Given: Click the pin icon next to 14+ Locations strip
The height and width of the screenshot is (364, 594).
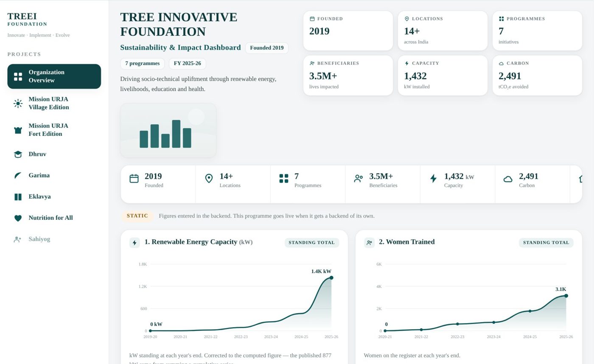Looking at the screenshot, I should [209, 179].
